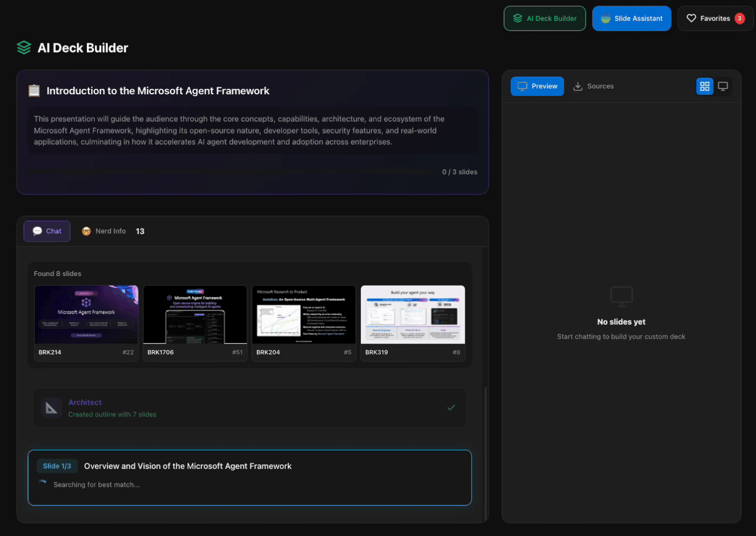This screenshot has height=536, width=756.
Task: Click the AI Deck Builder layers icon
Action: coord(24,48)
